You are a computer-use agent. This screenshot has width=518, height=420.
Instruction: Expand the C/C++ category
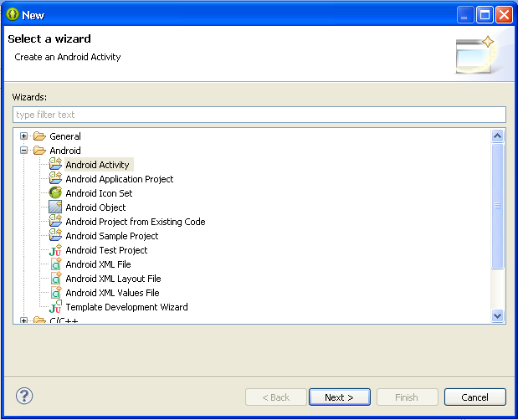click(x=23, y=320)
